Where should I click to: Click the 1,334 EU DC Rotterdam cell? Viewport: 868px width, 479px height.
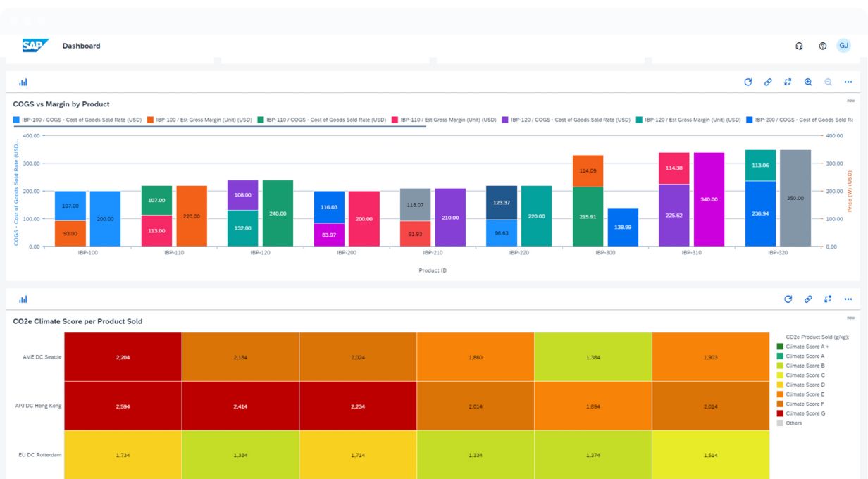point(240,455)
